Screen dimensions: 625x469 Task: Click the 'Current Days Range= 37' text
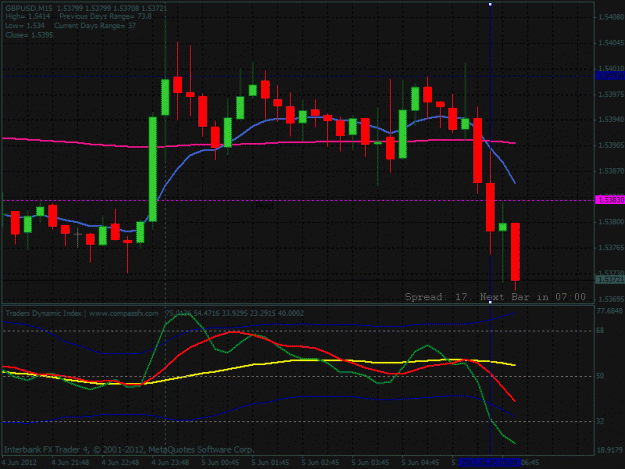(x=95, y=26)
